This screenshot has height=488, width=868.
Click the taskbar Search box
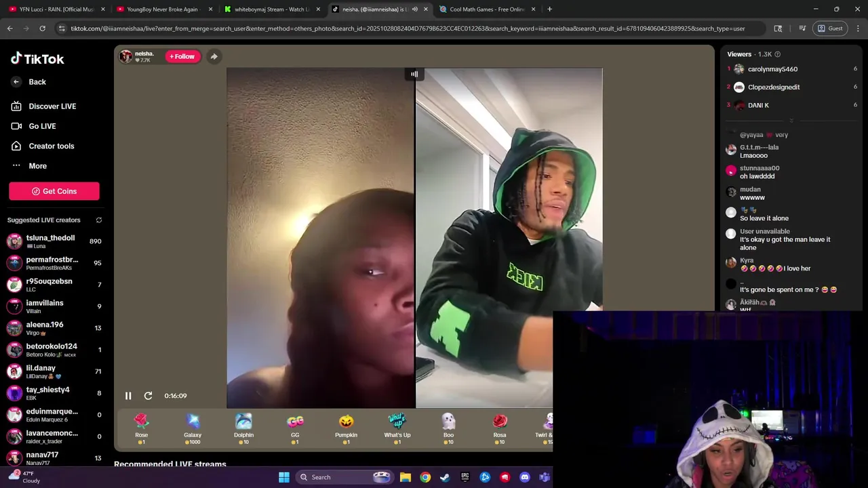point(344,477)
